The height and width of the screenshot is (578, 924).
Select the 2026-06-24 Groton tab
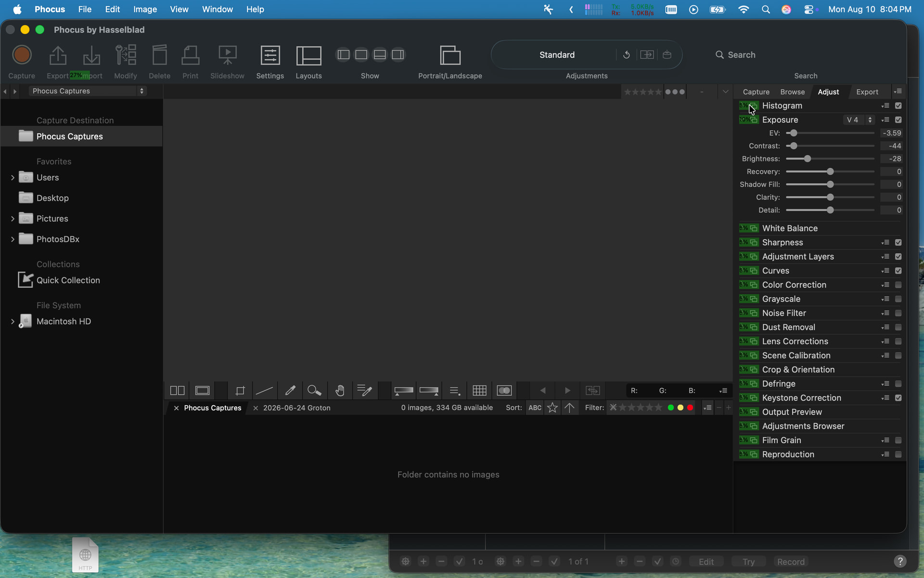pos(296,408)
